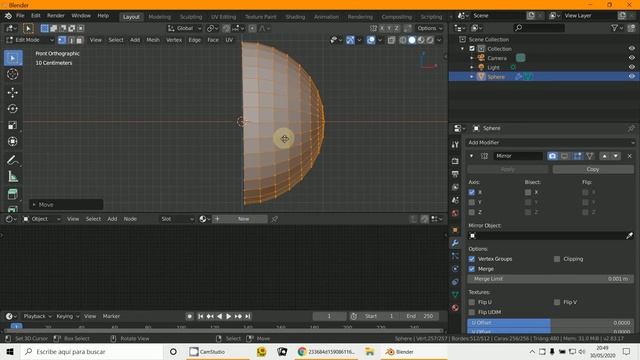The height and width of the screenshot is (360, 640).
Task: Enable Flip U texture option
Action: tap(472, 302)
